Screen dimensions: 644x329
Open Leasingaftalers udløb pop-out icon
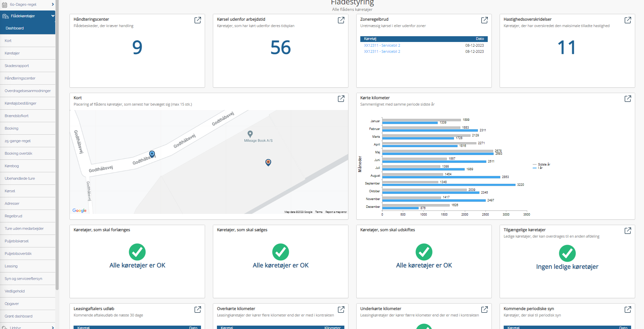[x=198, y=309]
